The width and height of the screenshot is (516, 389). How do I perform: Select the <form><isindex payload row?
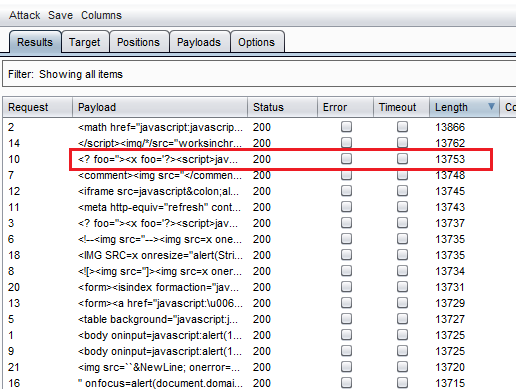(158, 287)
